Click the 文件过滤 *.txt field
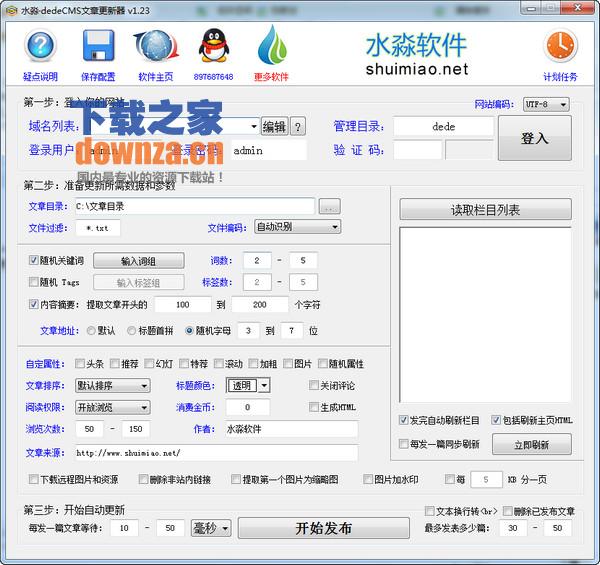Viewport: 600px width, 565px height. pyautogui.click(x=98, y=228)
